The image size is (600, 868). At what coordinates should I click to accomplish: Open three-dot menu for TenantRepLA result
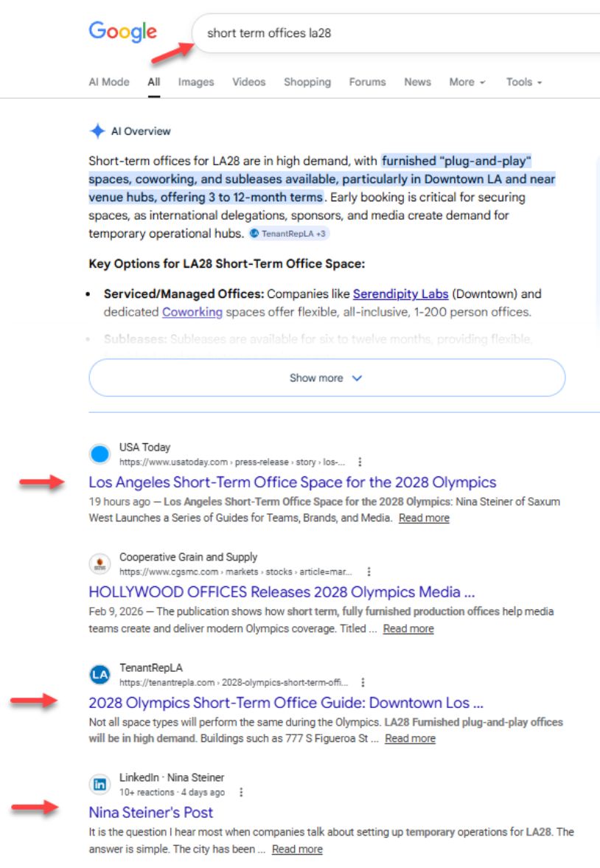(x=363, y=683)
